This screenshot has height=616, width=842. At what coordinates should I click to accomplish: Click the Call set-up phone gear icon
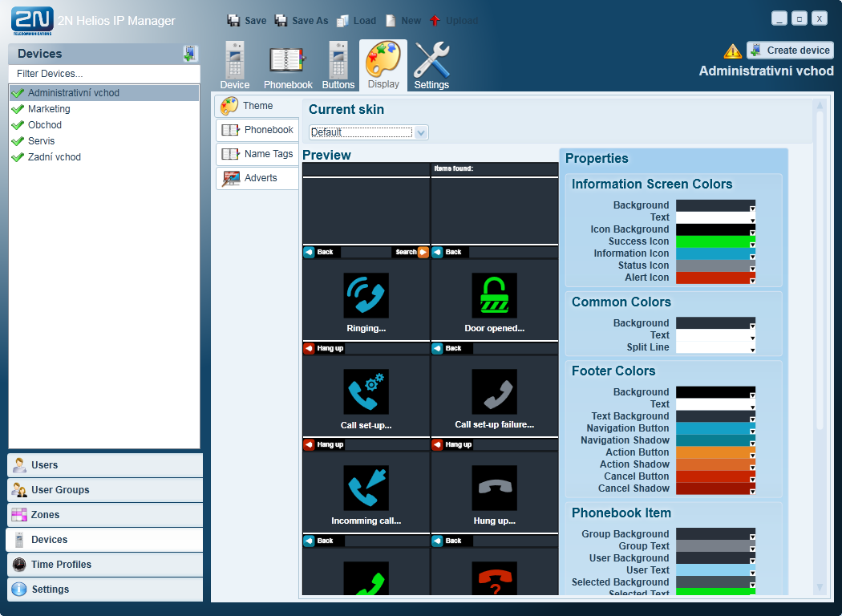(366, 391)
